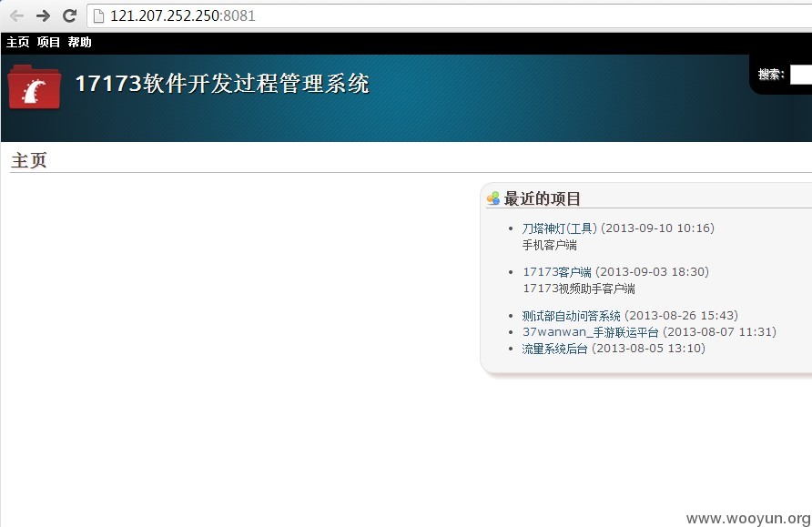Click the 搜索: label link
The width and height of the screenshot is (812, 527).
pos(771,75)
